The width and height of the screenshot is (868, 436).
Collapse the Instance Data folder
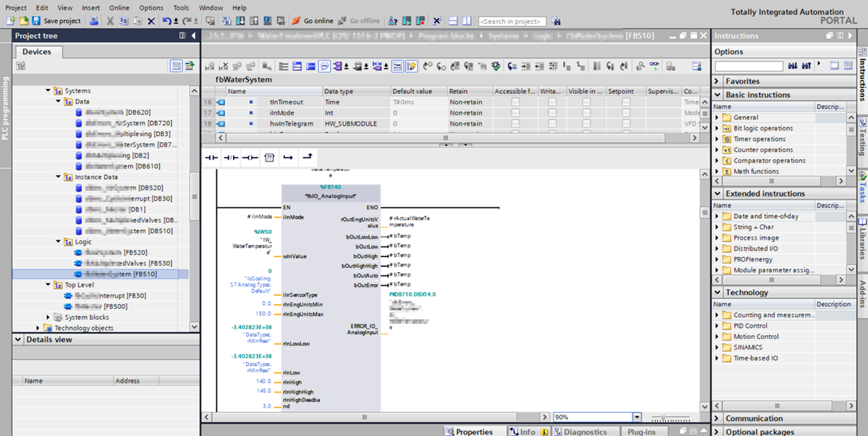point(59,177)
